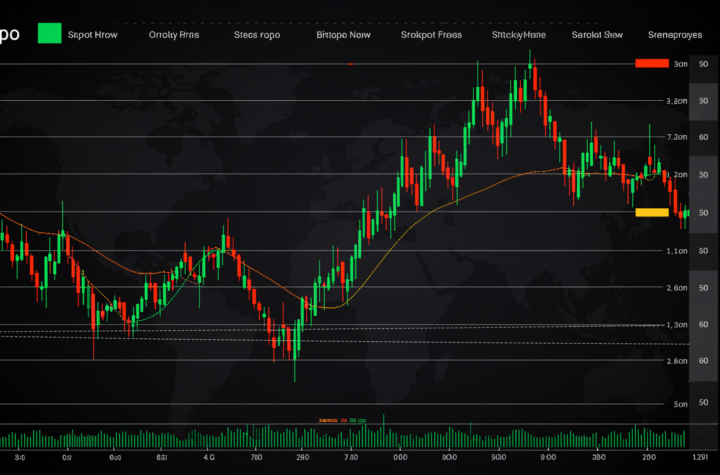The image size is (720, 475).
Task: Click the 2.6on price level label
Action: point(676,288)
